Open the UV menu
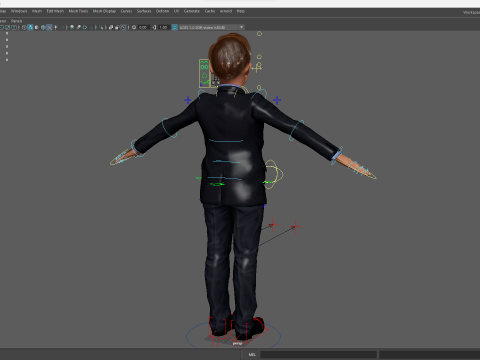 (176, 11)
